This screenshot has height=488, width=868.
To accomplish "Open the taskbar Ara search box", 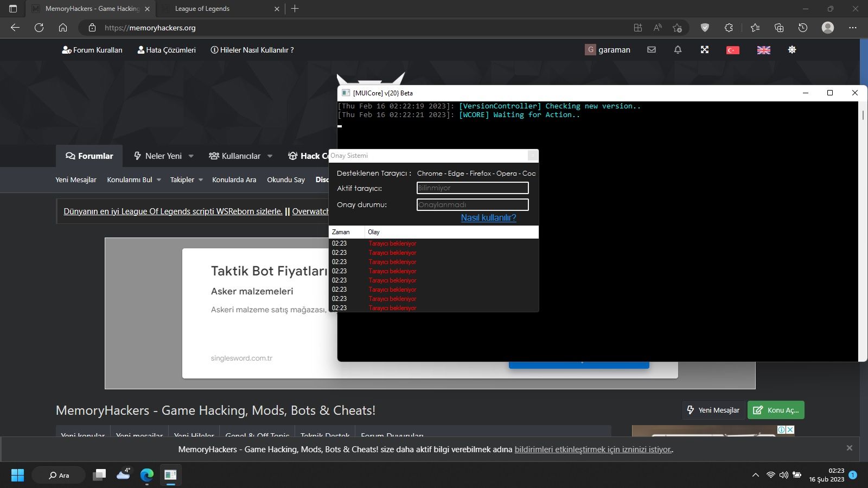I will click(x=59, y=475).
